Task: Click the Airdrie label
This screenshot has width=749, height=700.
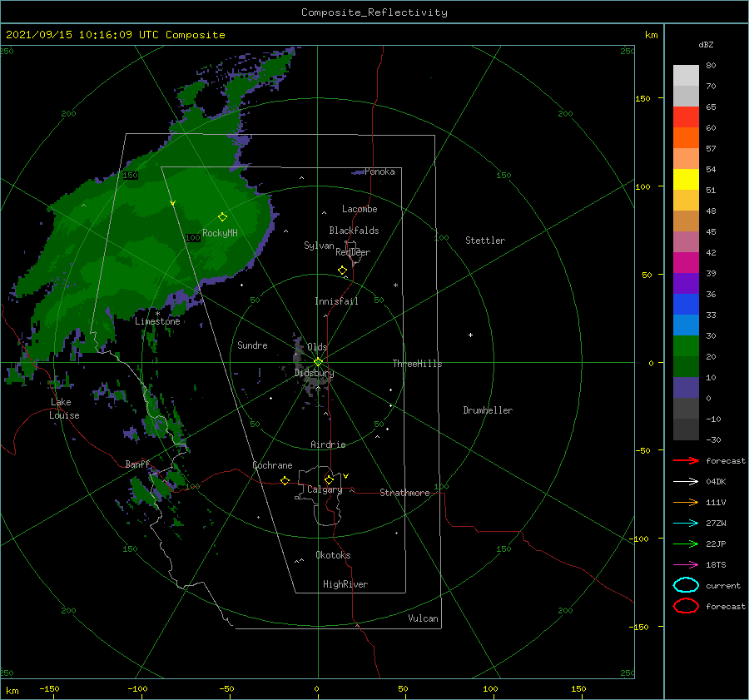Action: [x=328, y=444]
